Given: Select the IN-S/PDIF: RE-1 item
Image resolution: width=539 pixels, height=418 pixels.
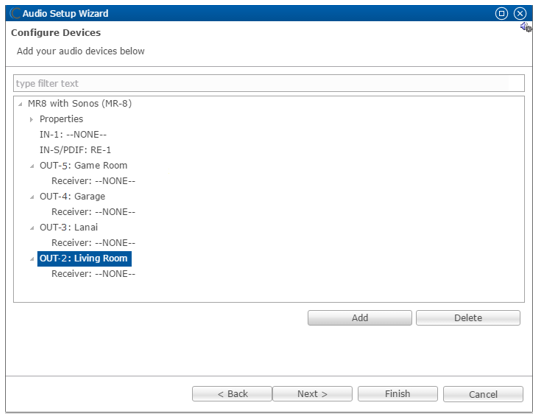Looking at the screenshot, I should pyautogui.click(x=75, y=150).
